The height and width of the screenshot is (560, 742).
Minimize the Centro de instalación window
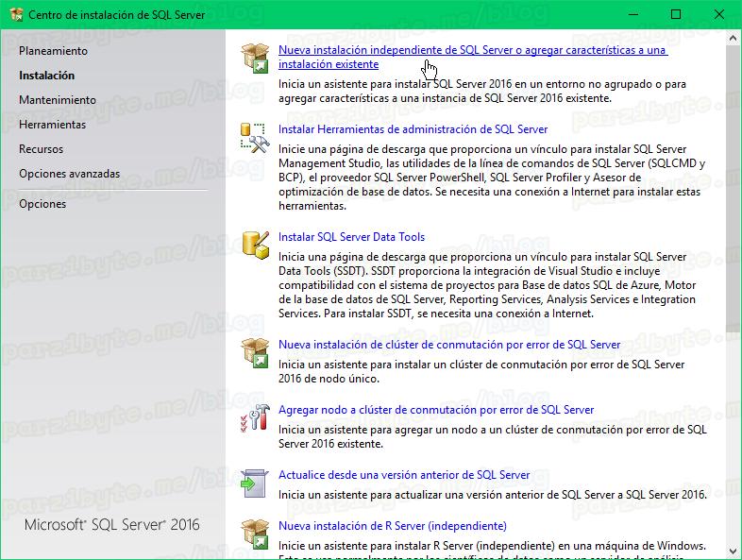pos(633,15)
